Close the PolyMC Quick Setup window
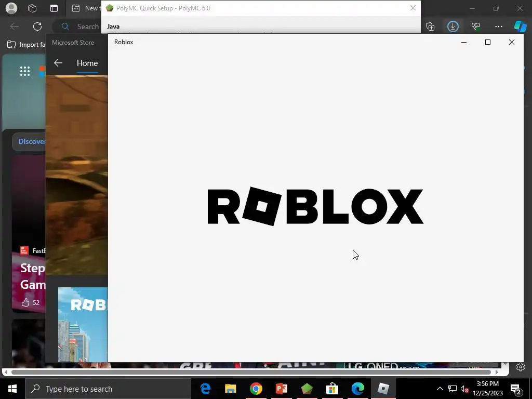This screenshot has height=399, width=532. point(413,8)
